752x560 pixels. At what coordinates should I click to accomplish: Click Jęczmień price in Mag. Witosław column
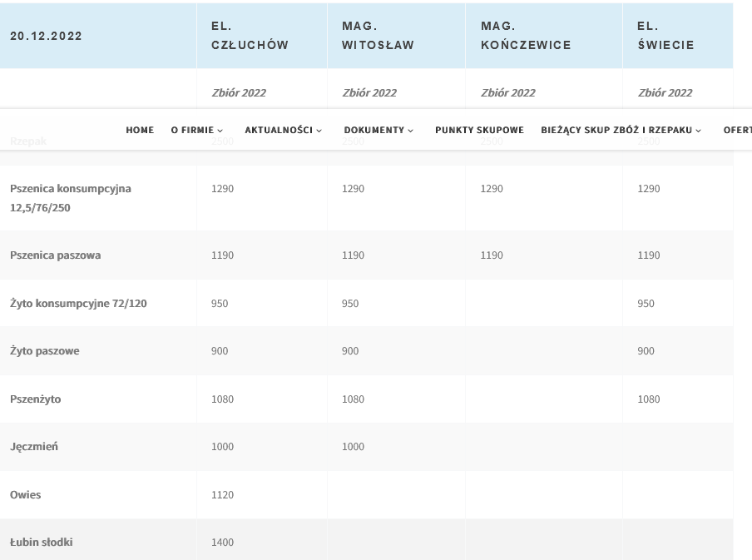(353, 447)
